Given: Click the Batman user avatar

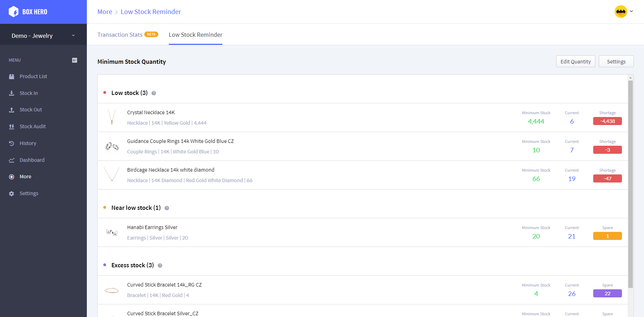Looking at the screenshot, I should [621, 12].
